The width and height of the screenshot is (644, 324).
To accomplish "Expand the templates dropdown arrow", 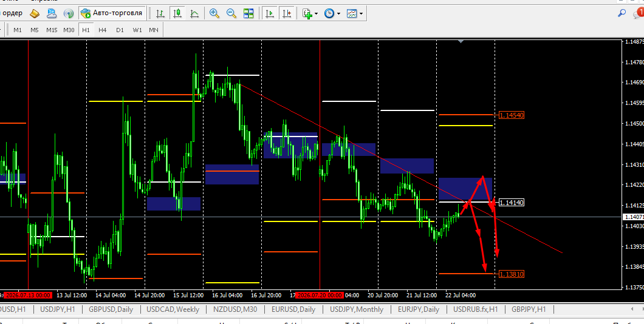I will coord(361,13).
